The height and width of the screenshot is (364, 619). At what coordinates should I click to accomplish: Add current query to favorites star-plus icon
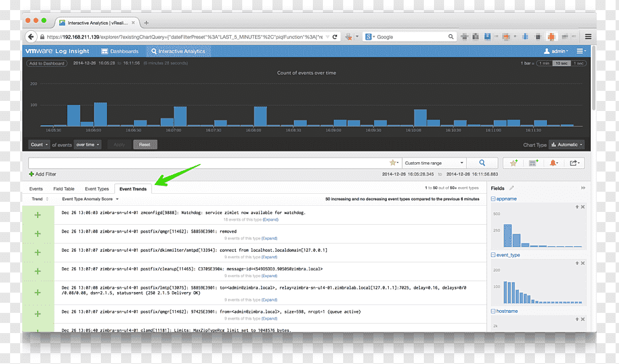tap(513, 163)
